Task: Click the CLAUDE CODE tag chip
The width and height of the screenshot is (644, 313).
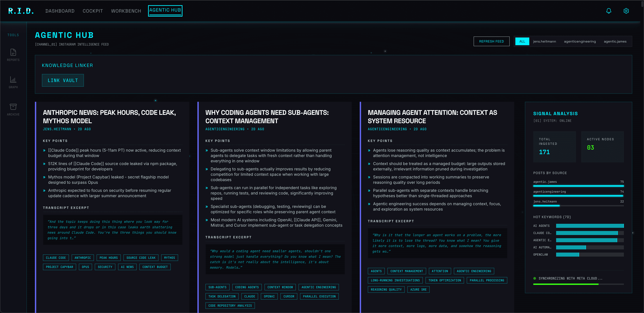Action: [56, 258]
